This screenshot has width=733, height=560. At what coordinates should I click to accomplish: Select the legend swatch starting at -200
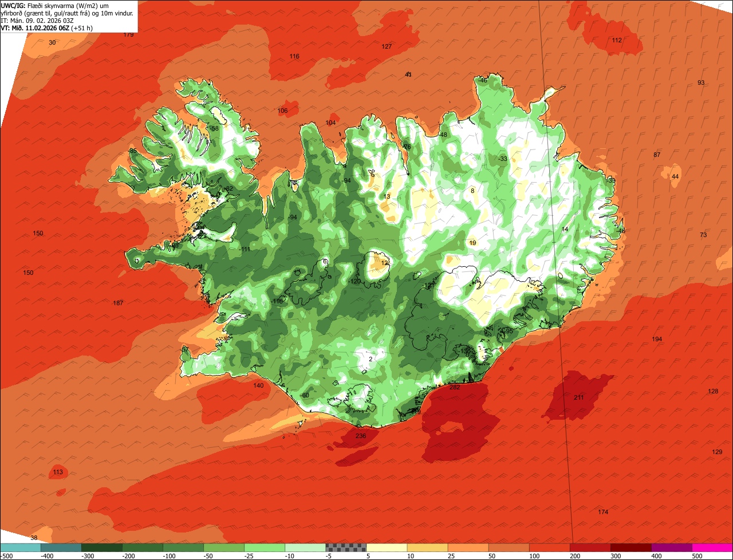143,547
